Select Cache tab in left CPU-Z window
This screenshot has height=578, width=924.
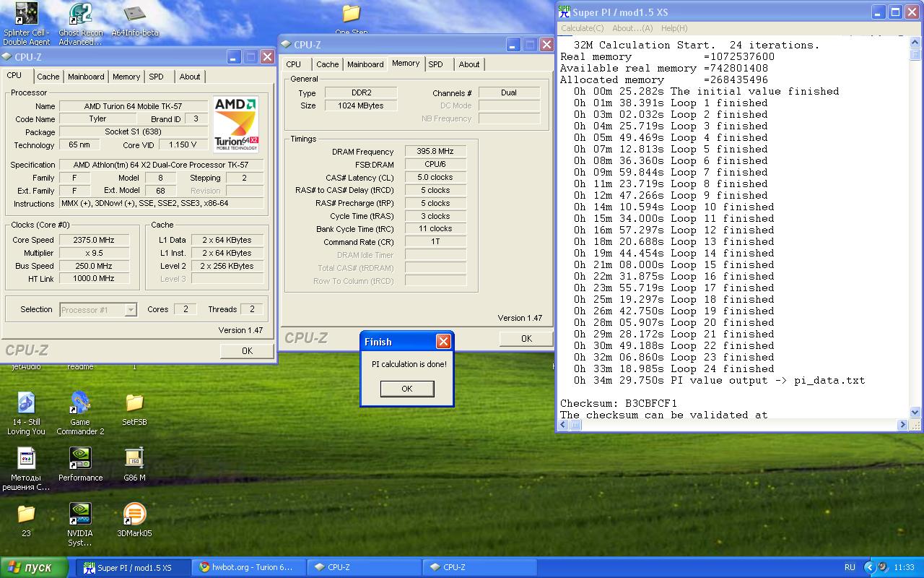click(x=48, y=77)
